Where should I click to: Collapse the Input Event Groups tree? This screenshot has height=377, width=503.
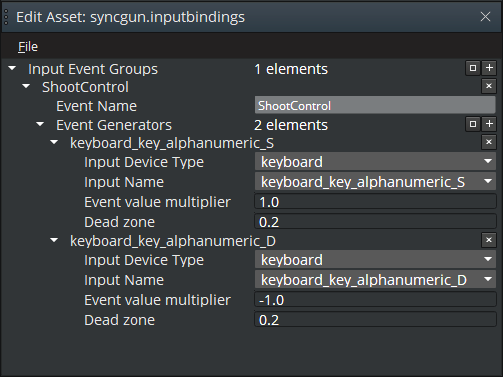tap(12, 68)
